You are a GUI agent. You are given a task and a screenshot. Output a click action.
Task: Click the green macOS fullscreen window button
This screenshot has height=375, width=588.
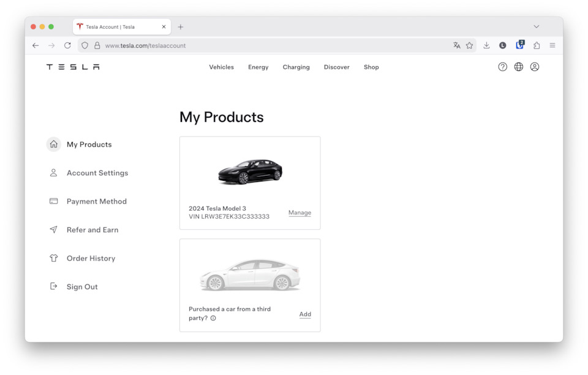click(51, 26)
